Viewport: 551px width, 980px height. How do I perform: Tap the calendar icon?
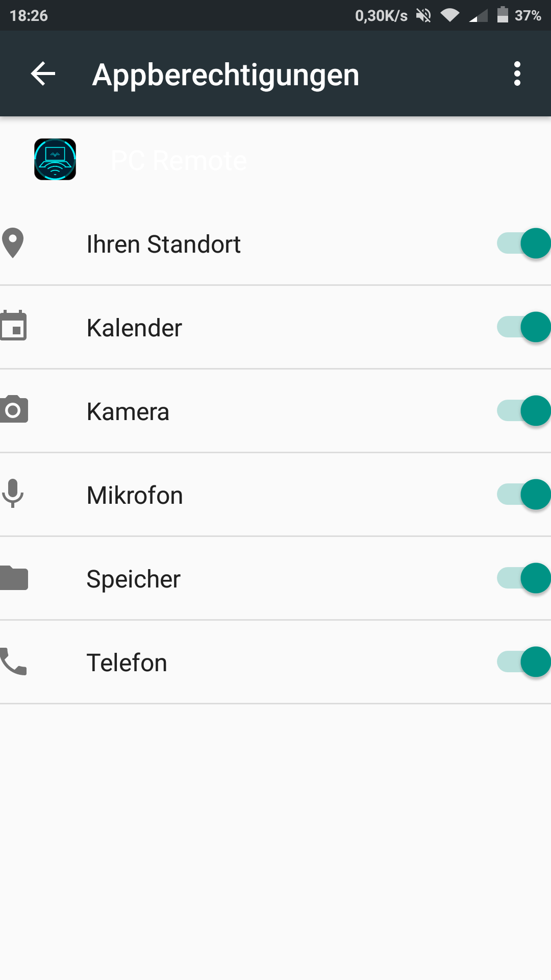[x=13, y=325]
